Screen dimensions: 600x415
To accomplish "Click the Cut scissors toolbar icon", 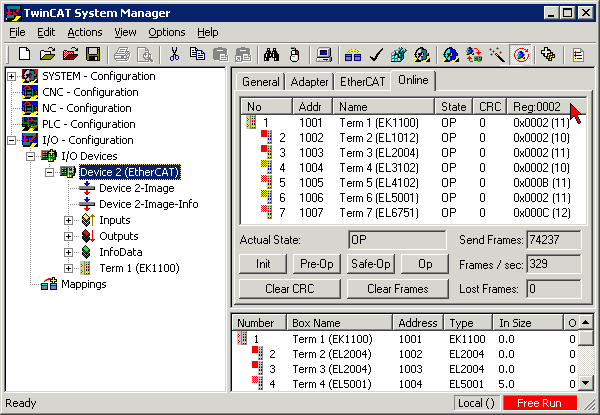I will tap(173, 54).
